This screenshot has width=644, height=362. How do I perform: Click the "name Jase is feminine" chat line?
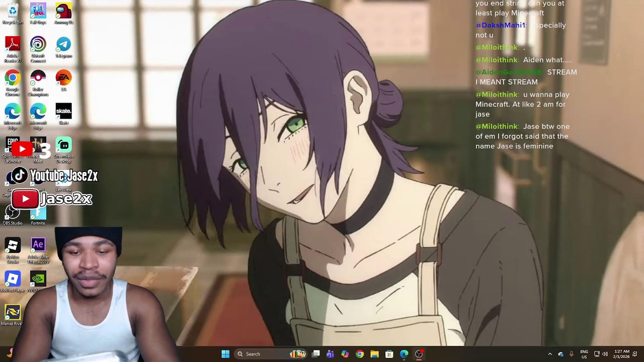(514, 146)
